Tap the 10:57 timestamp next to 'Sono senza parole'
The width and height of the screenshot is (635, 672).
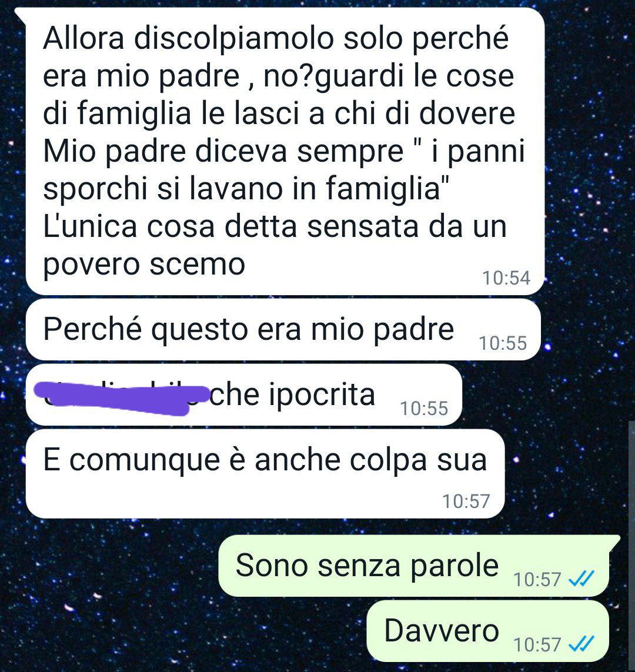537,580
